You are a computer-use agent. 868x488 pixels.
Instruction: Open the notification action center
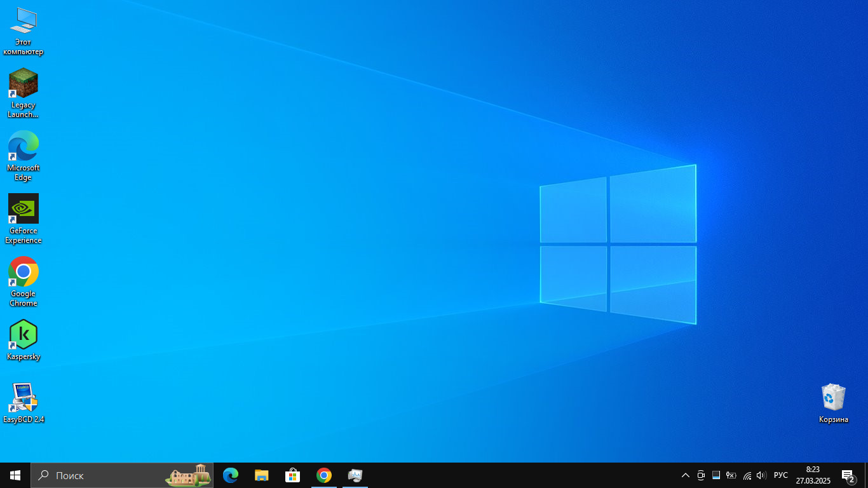pos(848,475)
